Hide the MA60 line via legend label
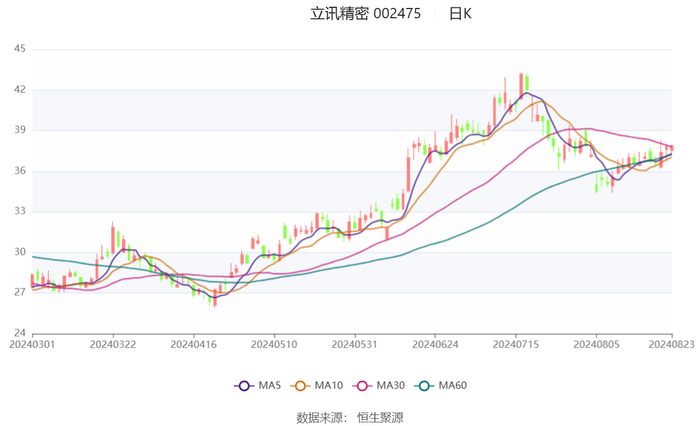This screenshot has width=700, height=426. [453, 385]
